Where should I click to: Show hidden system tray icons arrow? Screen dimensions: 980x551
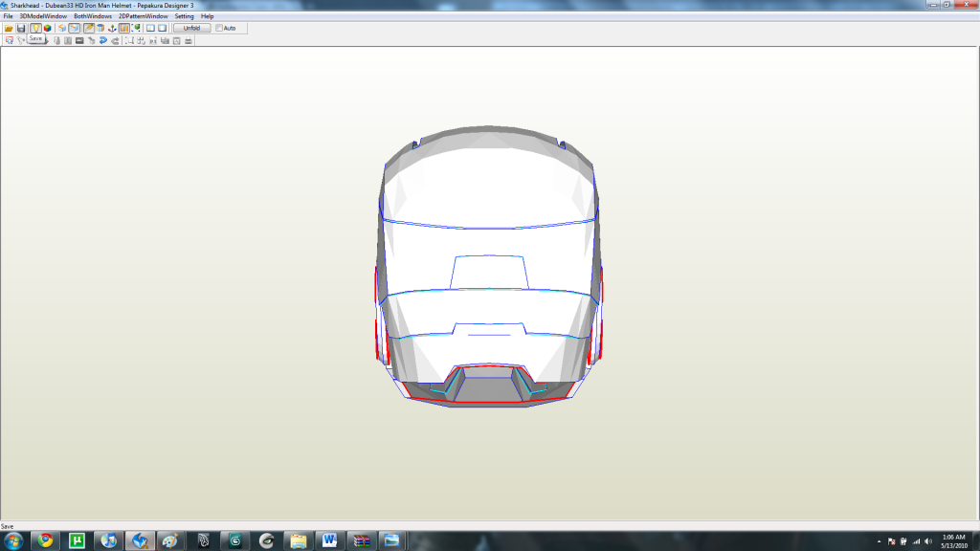(x=879, y=541)
